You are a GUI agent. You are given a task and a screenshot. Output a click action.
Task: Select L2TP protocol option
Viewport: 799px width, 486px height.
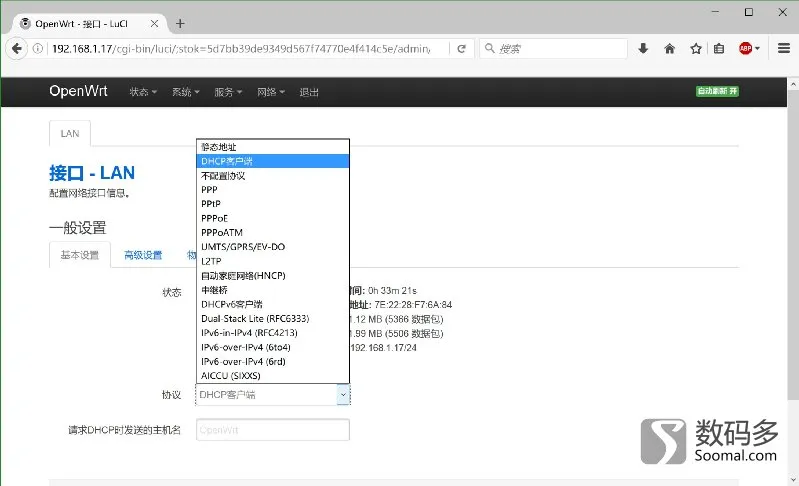click(273, 261)
